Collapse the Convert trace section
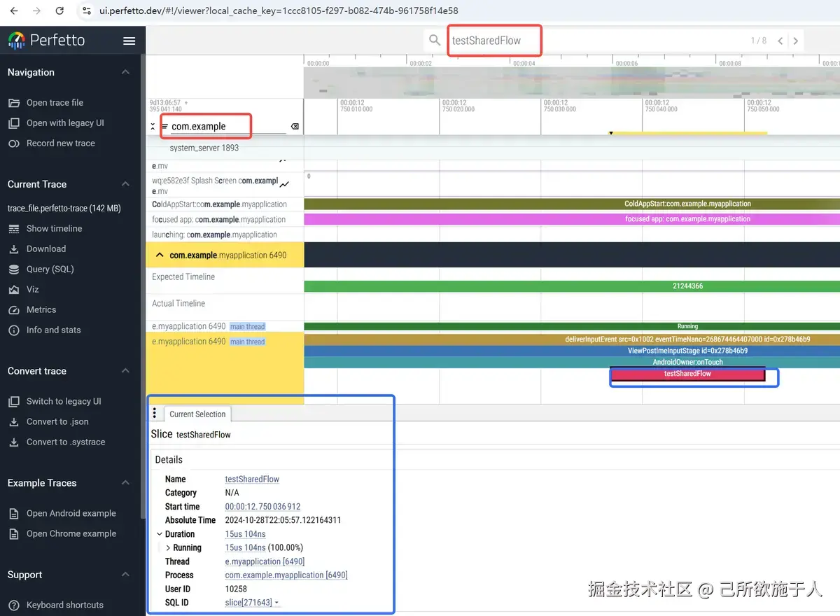The image size is (840, 616). click(125, 371)
